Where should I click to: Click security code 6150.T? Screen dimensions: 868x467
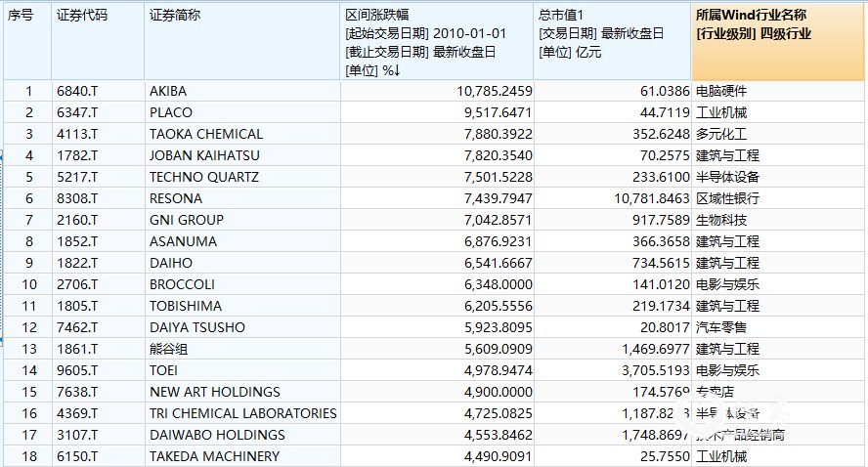coord(77,457)
